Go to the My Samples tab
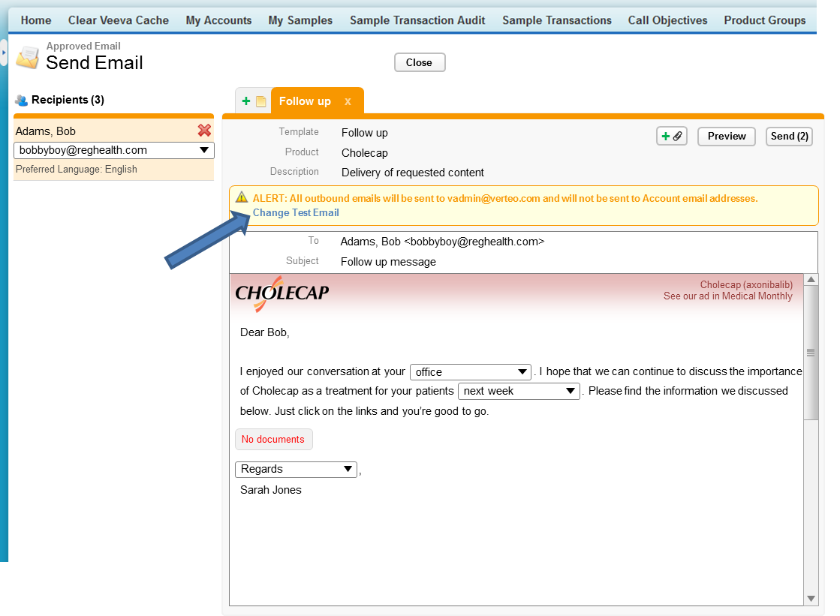Screen dimensions: 840x616 300,20
